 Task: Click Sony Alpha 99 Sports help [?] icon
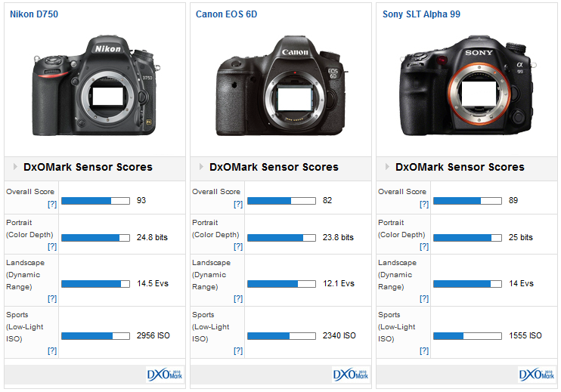click(424, 350)
